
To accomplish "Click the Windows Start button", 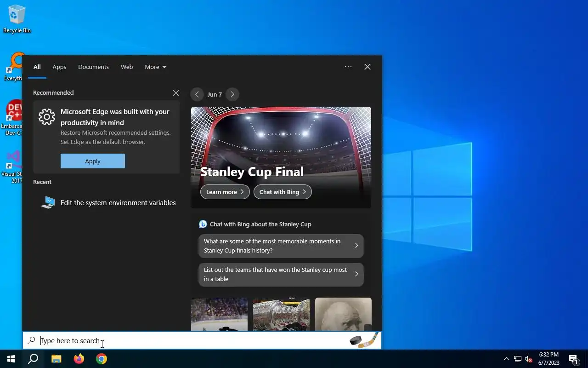I will pos(11,359).
